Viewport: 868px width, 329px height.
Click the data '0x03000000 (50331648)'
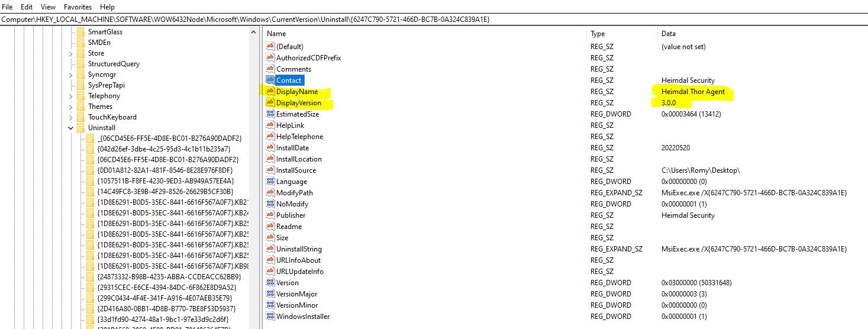pyautogui.click(x=696, y=283)
